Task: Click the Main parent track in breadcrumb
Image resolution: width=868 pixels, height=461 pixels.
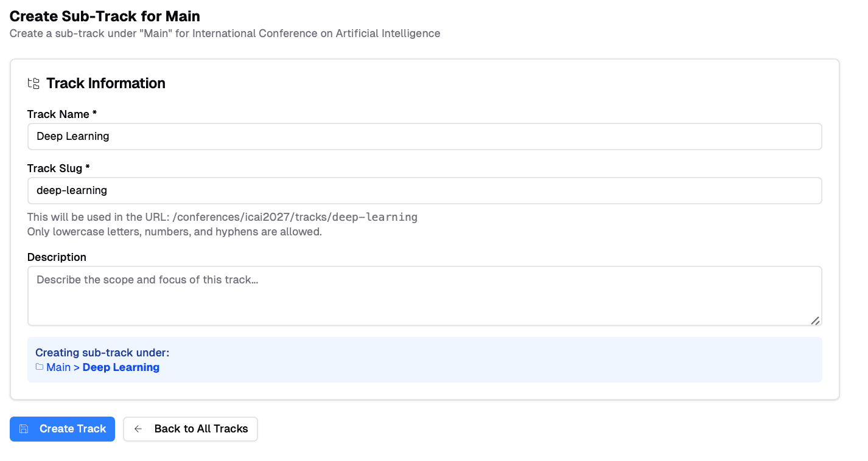Action: tap(58, 367)
